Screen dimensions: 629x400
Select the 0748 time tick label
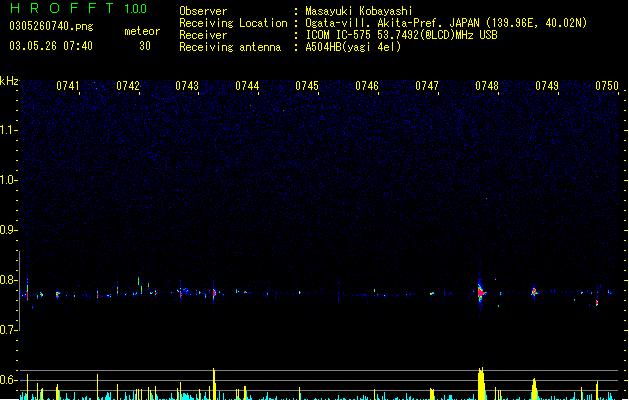(487, 86)
